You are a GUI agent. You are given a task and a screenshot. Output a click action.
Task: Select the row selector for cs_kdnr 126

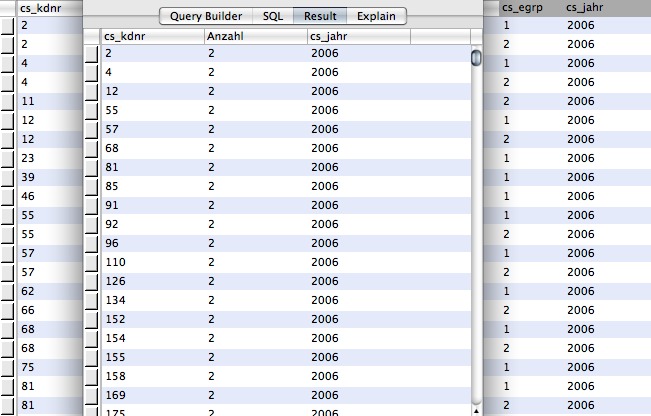click(x=92, y=281)
